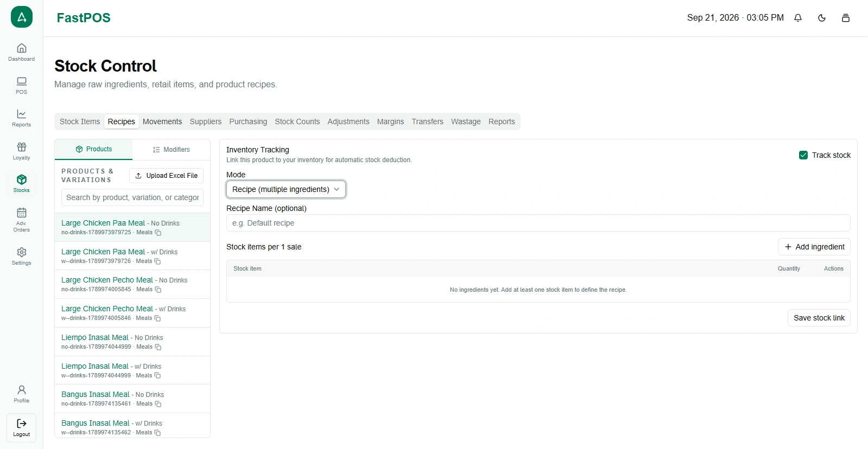Uncheck the Track stock checkbox
The width and height of the screenshot is (868, 449).
pyautogui.click(x=803, y=155)
